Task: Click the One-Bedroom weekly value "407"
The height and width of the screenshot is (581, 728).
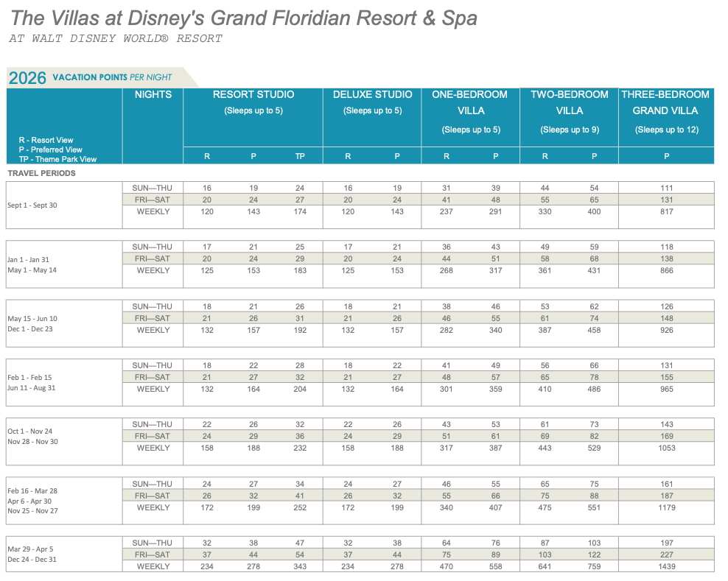Action: click(496, 507)
